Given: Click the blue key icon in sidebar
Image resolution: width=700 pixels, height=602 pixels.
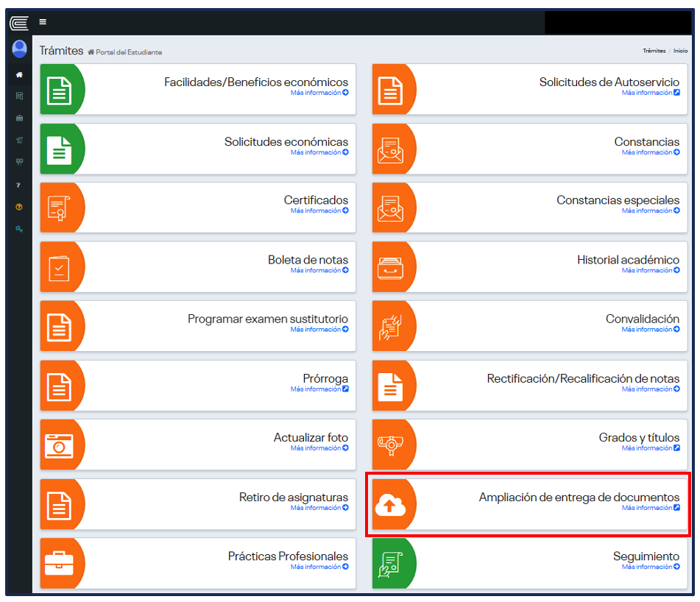Looking at the screenshot, I should [19, 230].
